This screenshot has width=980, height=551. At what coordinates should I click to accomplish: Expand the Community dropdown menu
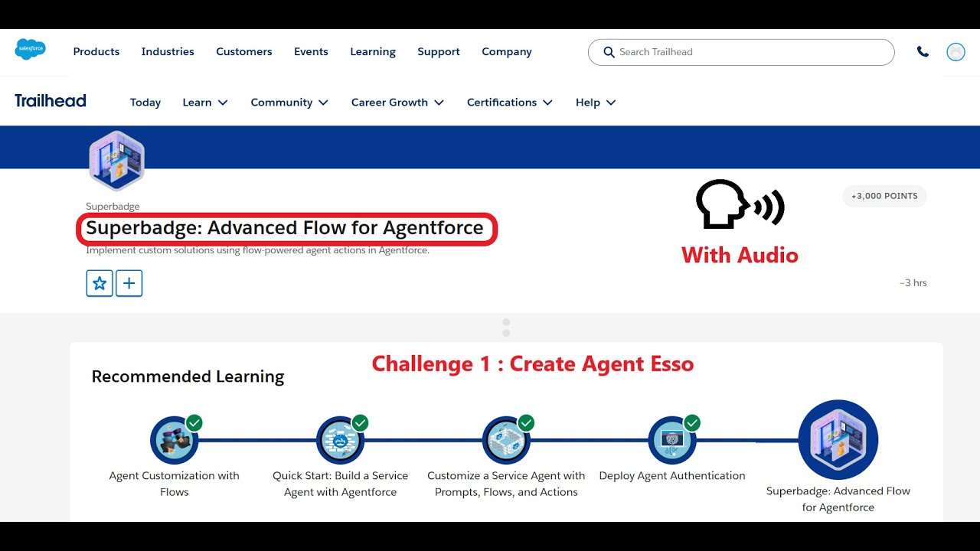click(x=289, y=103)
